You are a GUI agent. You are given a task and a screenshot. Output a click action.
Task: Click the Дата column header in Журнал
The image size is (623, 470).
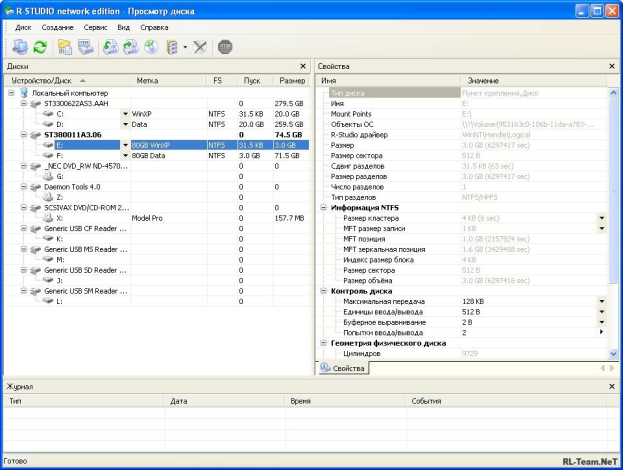click(225, 401)
